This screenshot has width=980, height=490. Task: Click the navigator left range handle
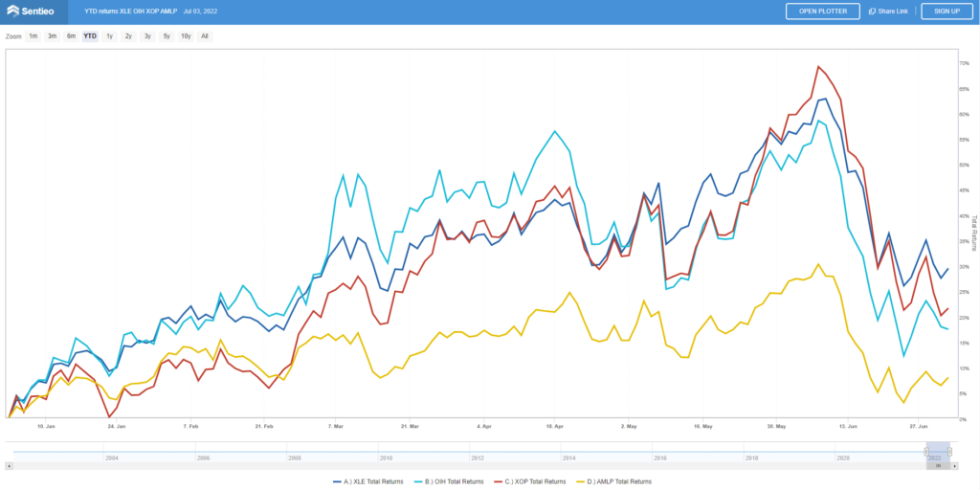click(926, 452)
